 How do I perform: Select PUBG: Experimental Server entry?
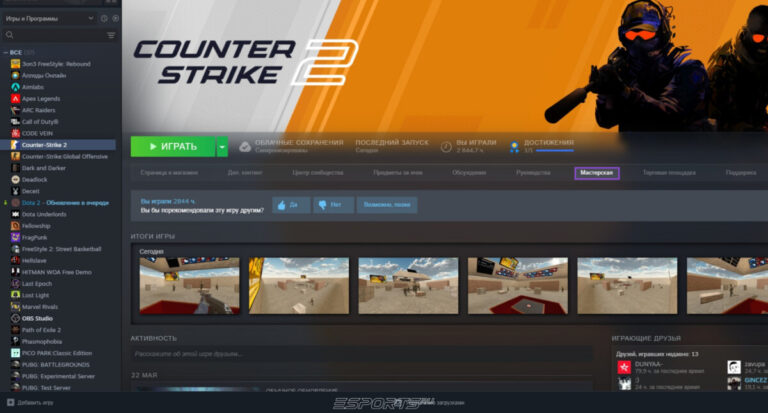(x=58, y=376)
